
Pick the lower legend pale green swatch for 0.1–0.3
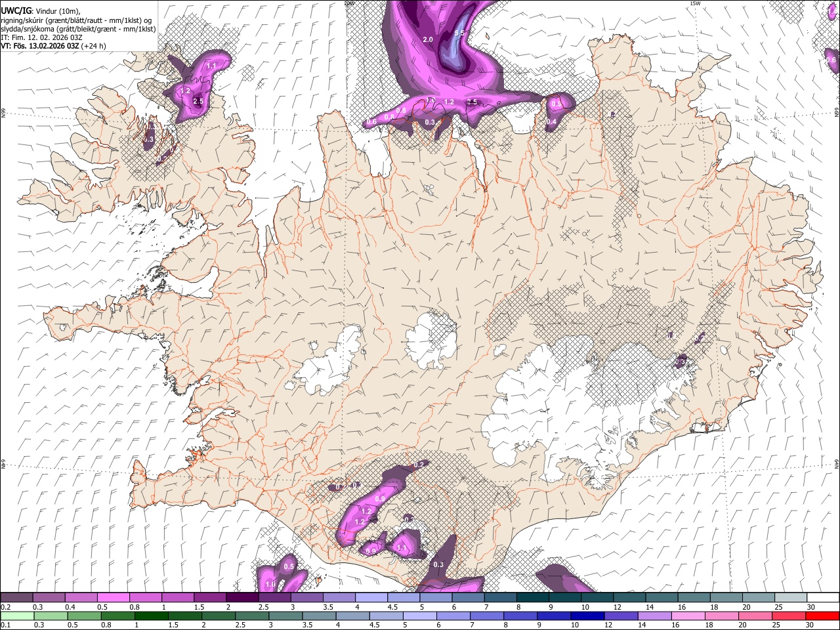click(x=17, y=616)
